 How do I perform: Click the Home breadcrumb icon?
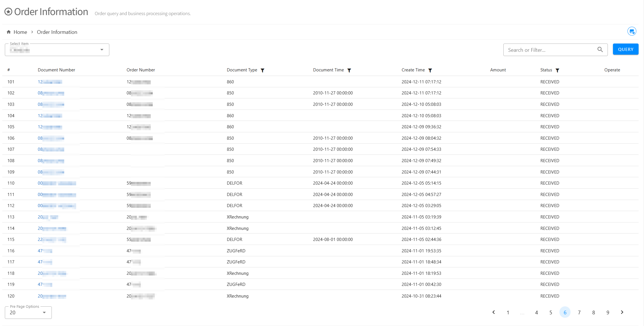(x=9, y=32)
